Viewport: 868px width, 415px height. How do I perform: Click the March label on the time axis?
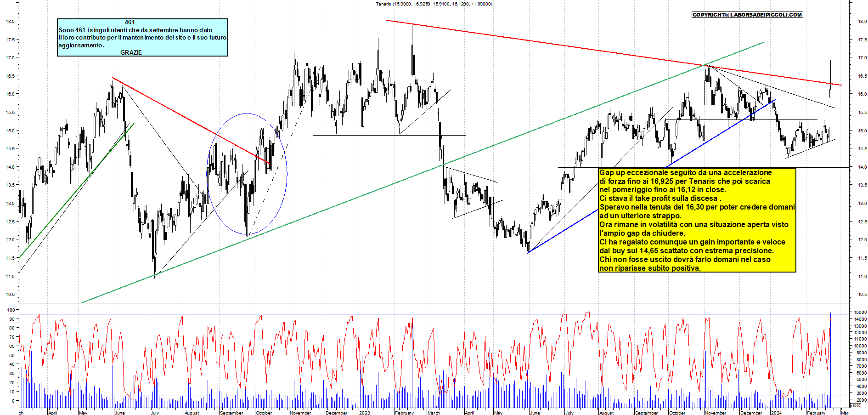[434, 413]
